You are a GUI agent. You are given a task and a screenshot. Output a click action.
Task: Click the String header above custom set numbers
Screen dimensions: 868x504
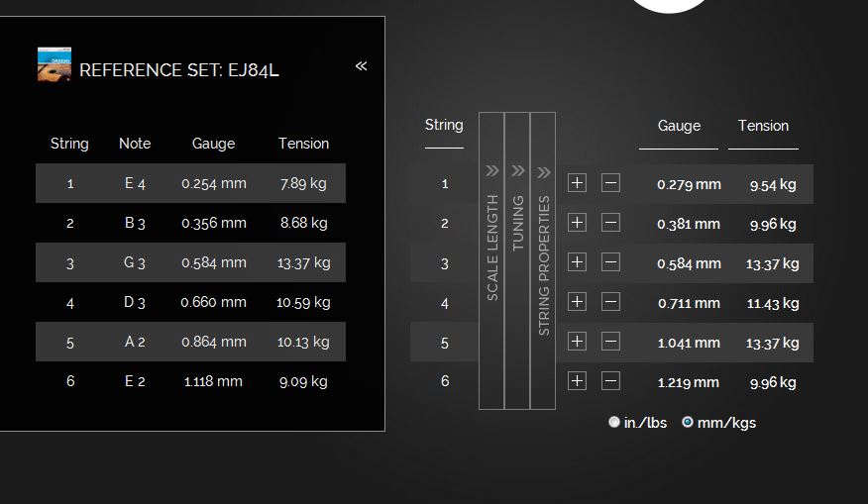(444, 125)
